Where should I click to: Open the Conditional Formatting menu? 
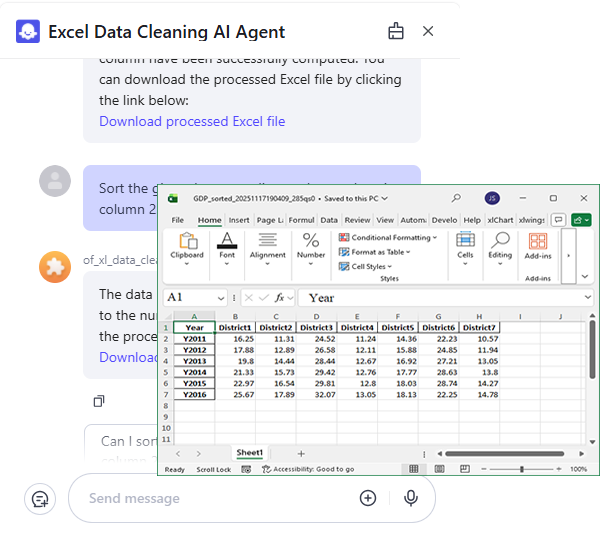[x=388, y=238]
